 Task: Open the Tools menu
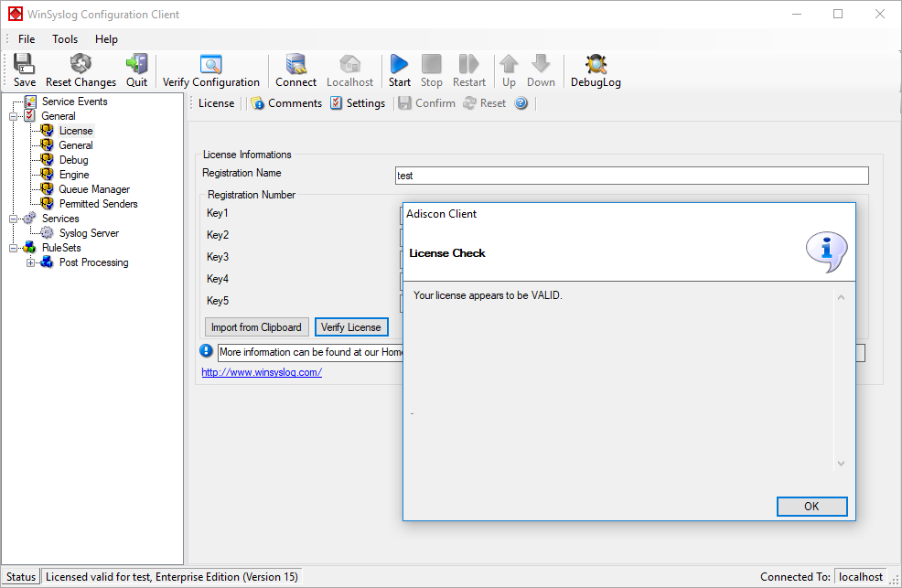(64, 39)
